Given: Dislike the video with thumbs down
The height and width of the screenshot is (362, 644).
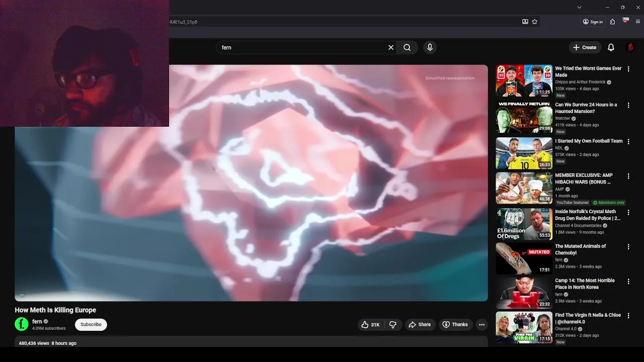Looking at the screenshot, I should (x=393, y=325).
